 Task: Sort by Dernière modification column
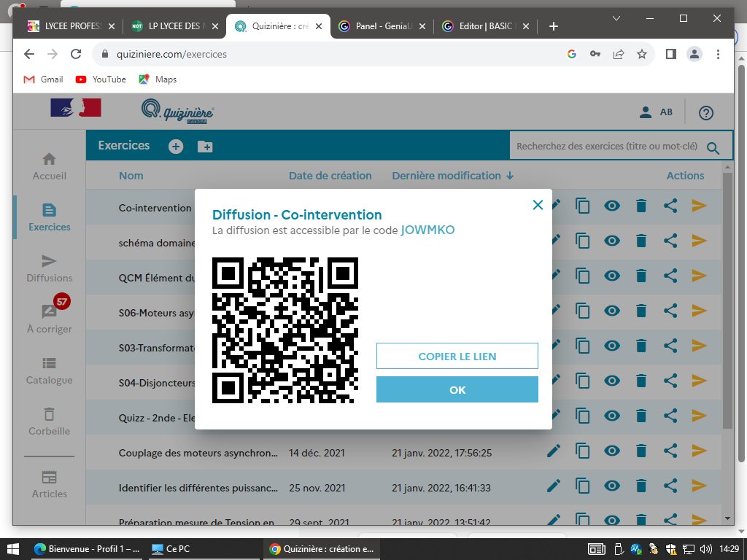452,176
